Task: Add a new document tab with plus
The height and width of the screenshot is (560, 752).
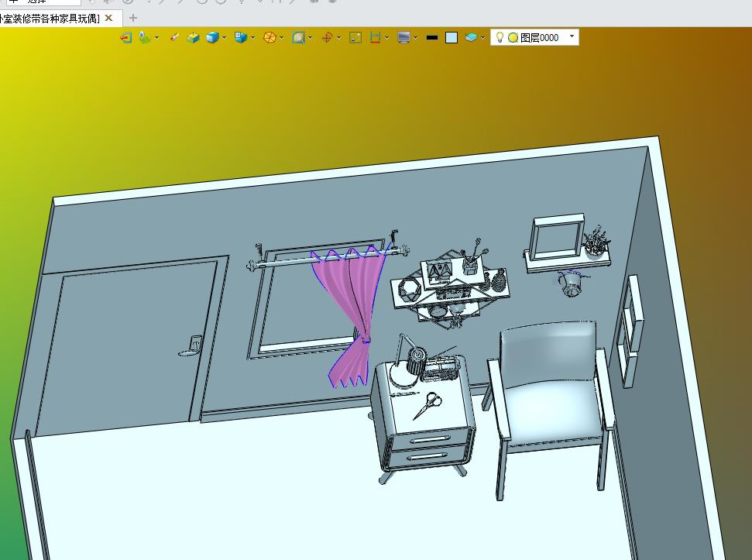Action: point(133,19)
